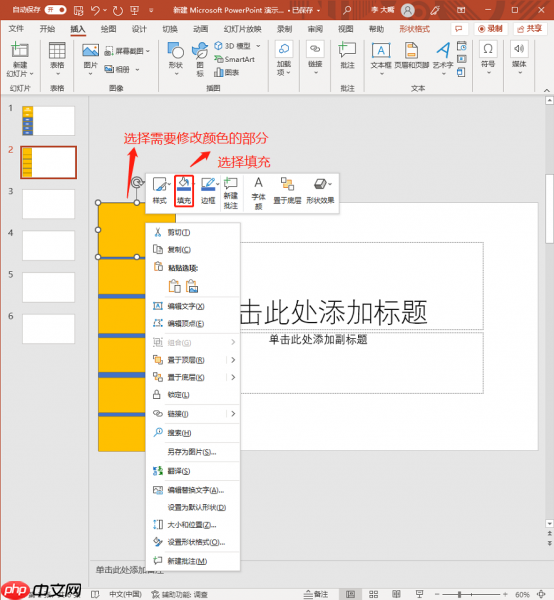The height and width of the screenshot is (600, 554).
Task: Click the user account avatar
Action: tap(407, 10)
